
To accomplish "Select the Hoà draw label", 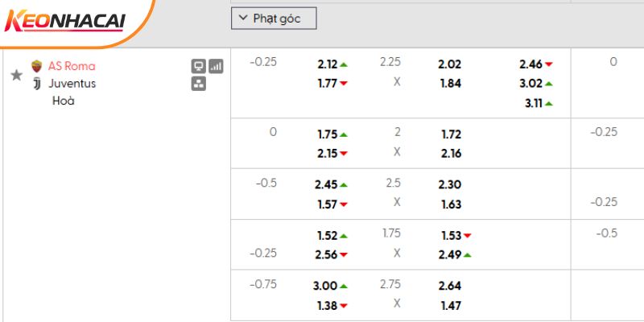I will click(63, 101).
